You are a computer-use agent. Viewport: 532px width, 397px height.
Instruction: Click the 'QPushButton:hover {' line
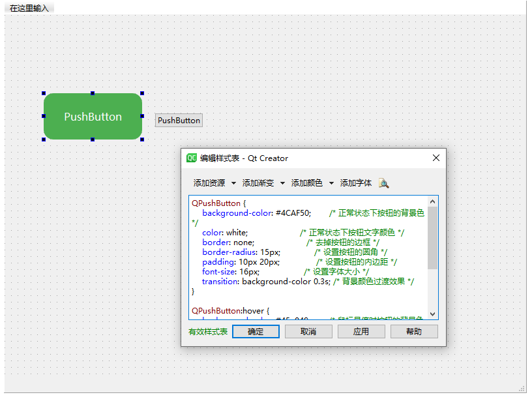(x=230, y=311)
